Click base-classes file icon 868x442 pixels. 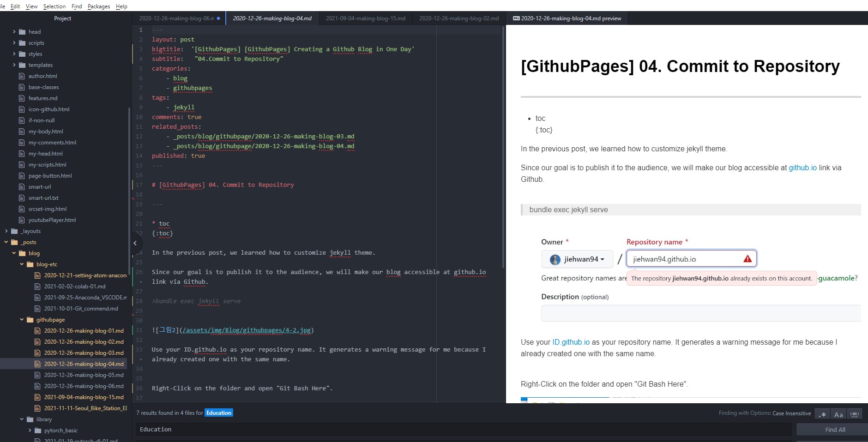22,87
